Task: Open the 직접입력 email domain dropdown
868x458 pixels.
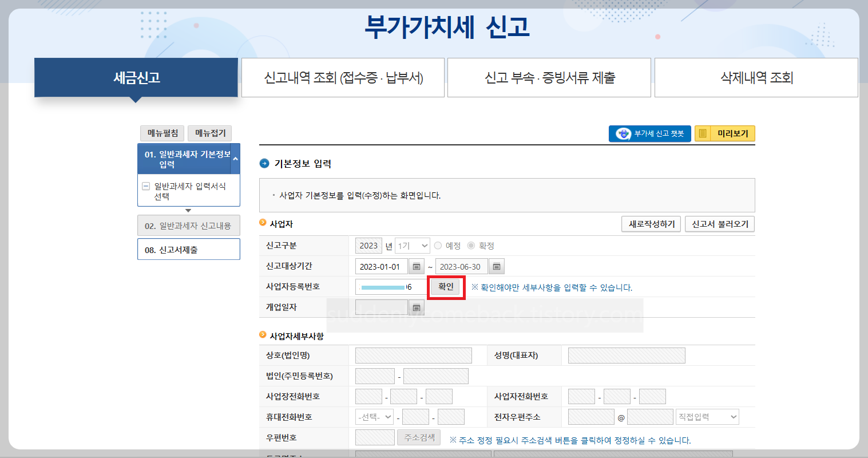Action: click(707, 416)
